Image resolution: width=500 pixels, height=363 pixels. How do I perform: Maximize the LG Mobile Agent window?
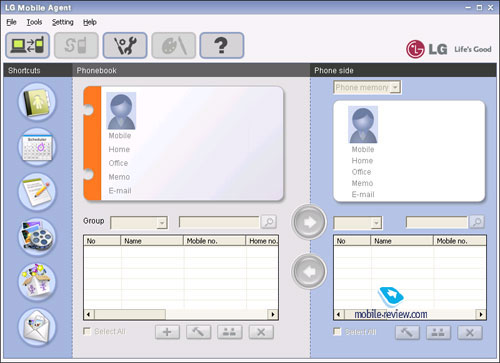(479, 7)
